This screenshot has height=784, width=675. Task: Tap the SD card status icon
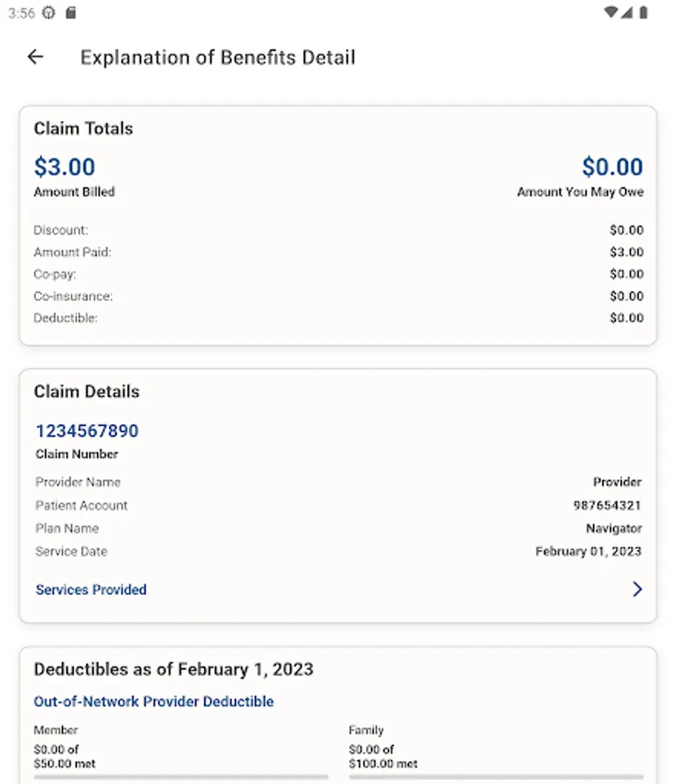[x=71, y=13]
